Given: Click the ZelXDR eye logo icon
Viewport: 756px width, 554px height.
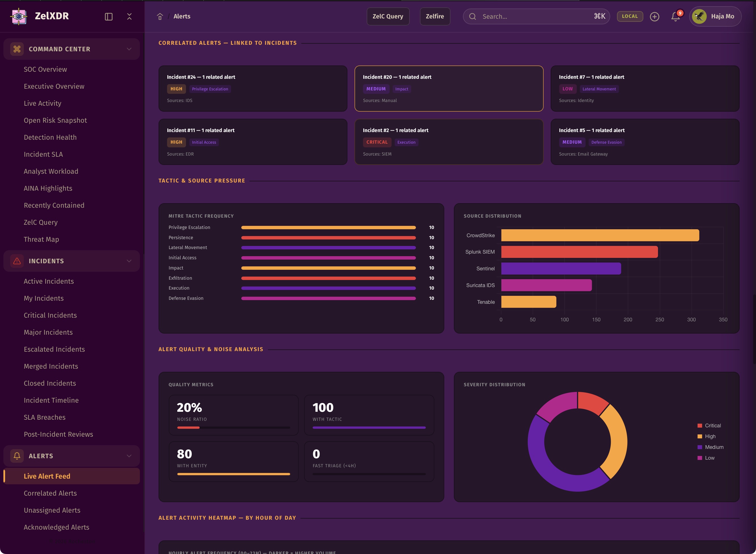Looking at the screenshot, I should (19, 16).
